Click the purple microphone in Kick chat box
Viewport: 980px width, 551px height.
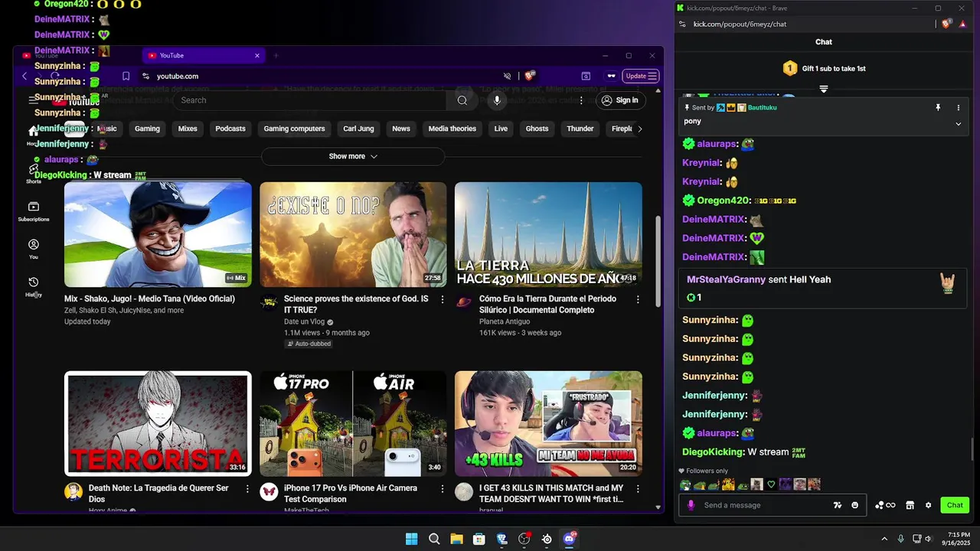click(691, 505)
